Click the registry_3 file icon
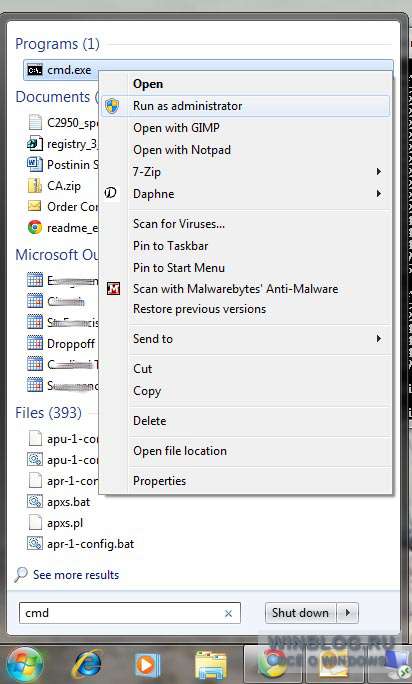412x684 pixels. [x=35, y=144]
